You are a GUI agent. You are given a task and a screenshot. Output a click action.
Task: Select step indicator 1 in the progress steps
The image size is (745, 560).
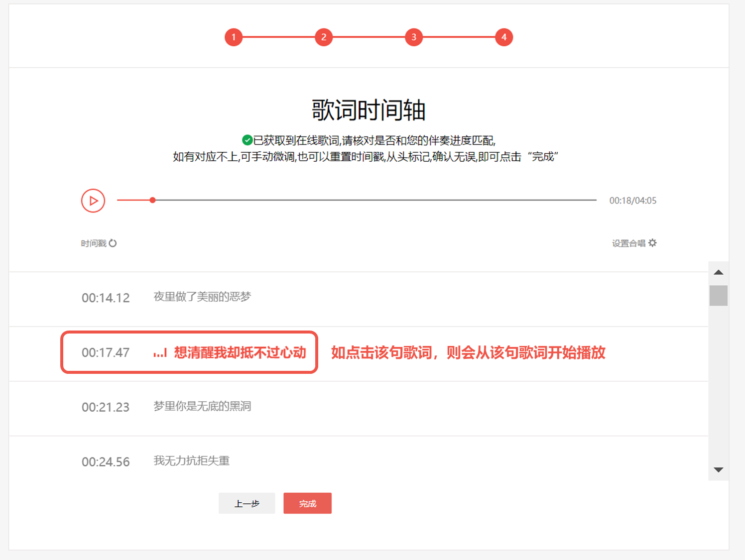tap(234, 37)
